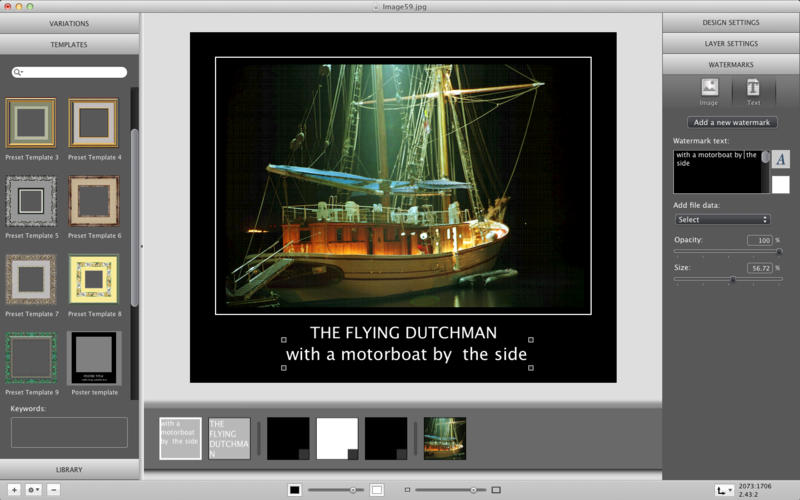The width and height of the screenshot is (800, 500).
Task: Click the large zoom-in rectangle icon
Action: (x=497, y=490)
